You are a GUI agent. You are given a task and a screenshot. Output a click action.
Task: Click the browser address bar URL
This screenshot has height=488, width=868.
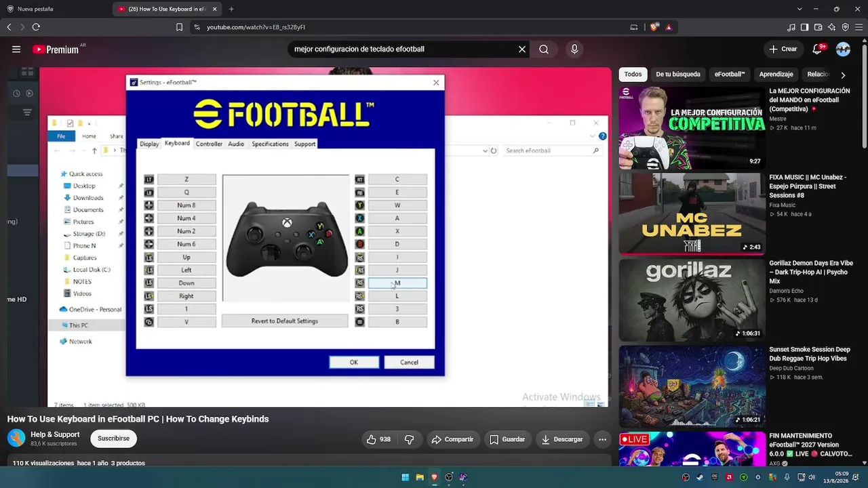256,27
